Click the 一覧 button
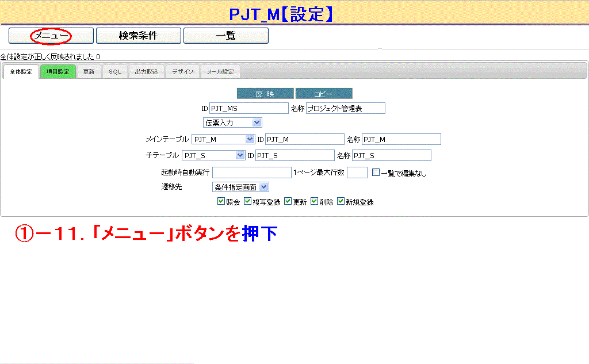Screen dimensions: 589x364 pyautogui.click(x=225, y=36)
